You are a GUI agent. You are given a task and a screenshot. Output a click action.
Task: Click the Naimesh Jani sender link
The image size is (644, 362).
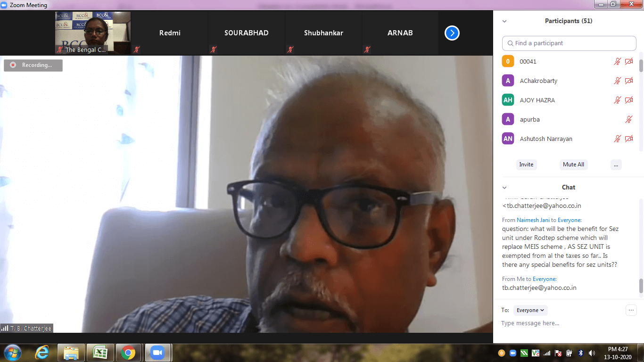[533, 220]
